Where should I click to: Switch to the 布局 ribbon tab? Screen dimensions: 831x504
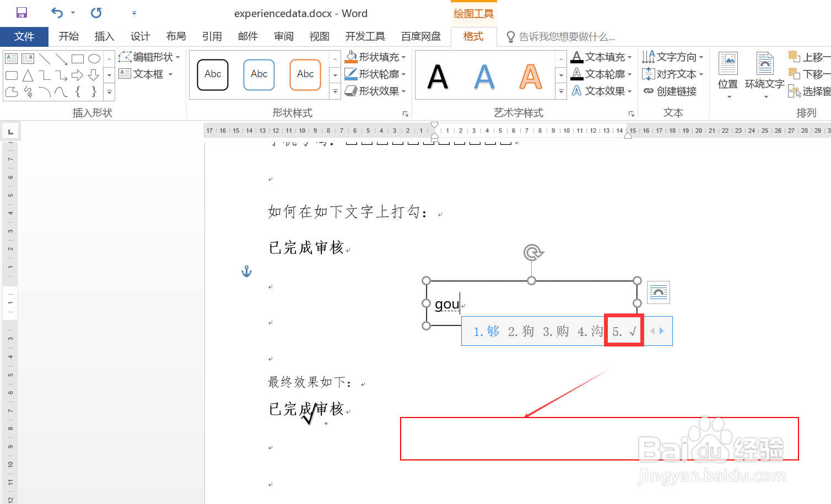176,36
